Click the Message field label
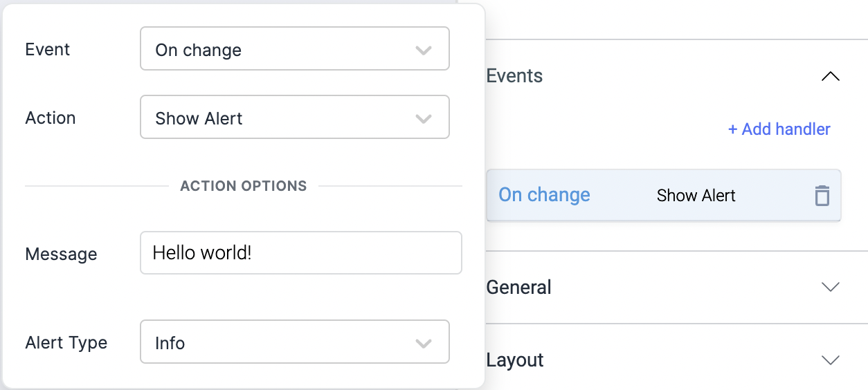Viewport: 868px width, 390px height. (61, 254)
